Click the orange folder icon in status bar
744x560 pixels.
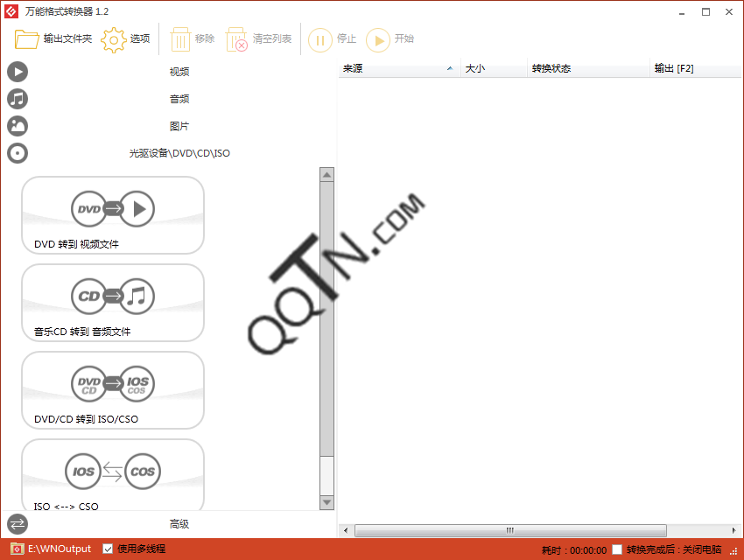tap(14, 549)
